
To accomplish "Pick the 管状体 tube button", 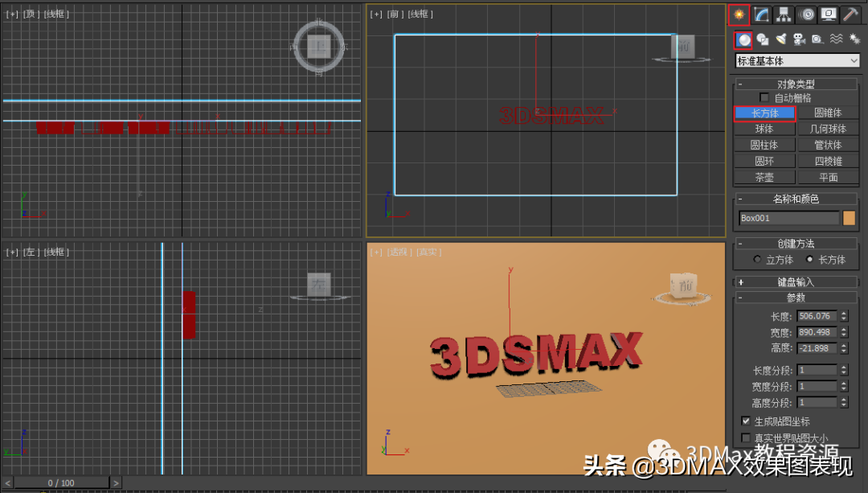I will (x=828, y=145).
